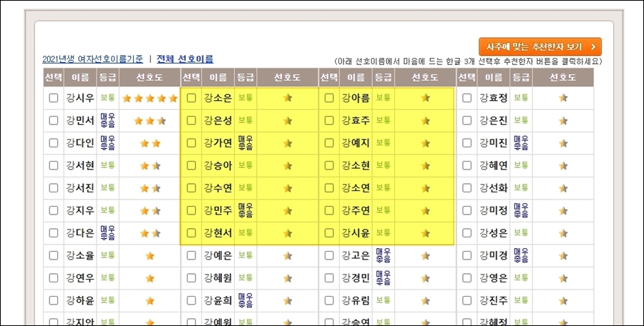This screenshot has width=644, height=326.
Task: Click the star rating in 강민서 row
Action: pyautogui.click(x=150, y=121)
